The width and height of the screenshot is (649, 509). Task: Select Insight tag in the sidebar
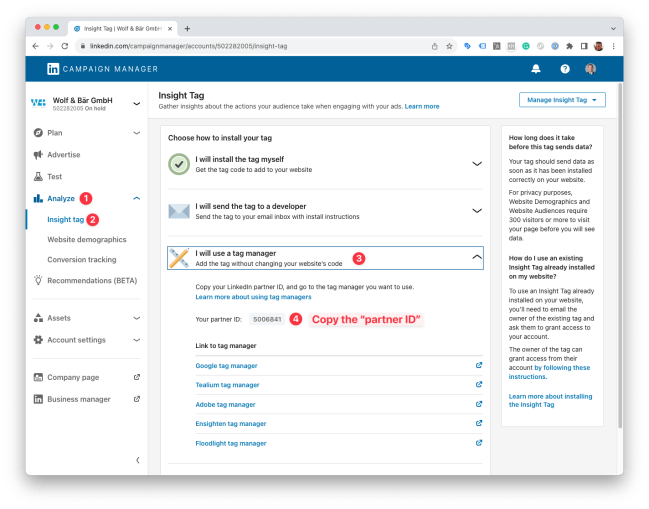pos(65,219)
